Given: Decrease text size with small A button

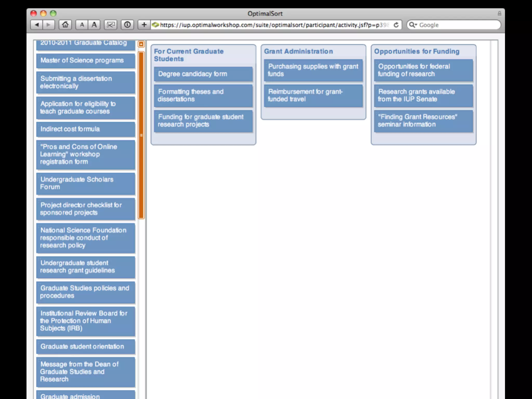Looking at the screenshot, I should (82, 25).
